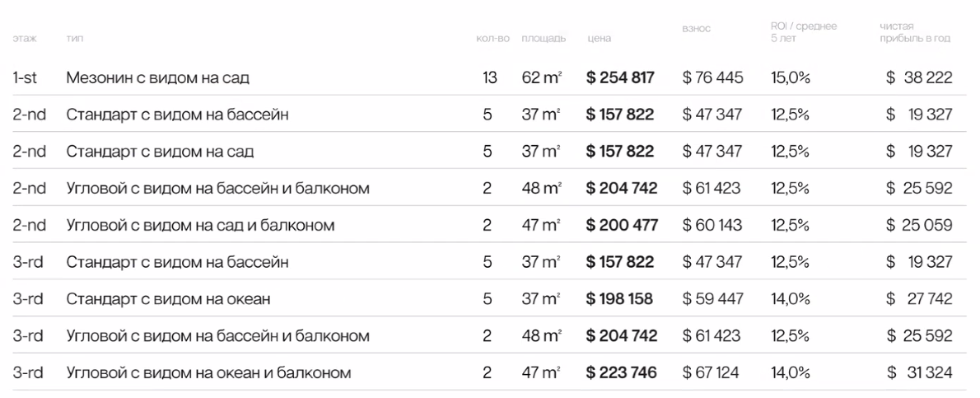980x398 pixels.
Task: Click the price $ 198 158
Action: pos(619,299)
